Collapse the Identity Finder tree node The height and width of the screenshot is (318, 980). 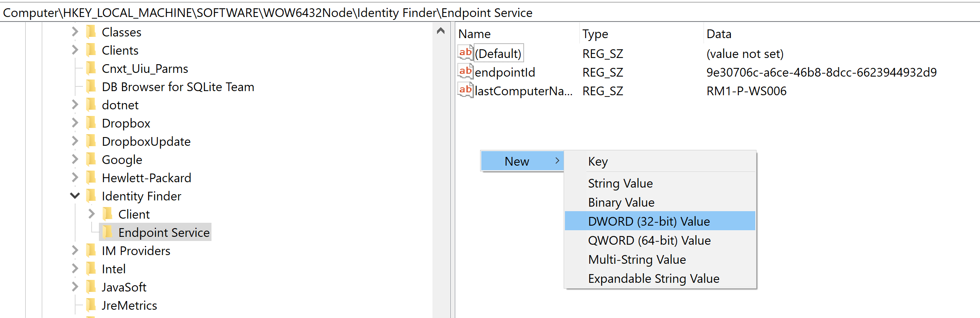tap(75, 196)
